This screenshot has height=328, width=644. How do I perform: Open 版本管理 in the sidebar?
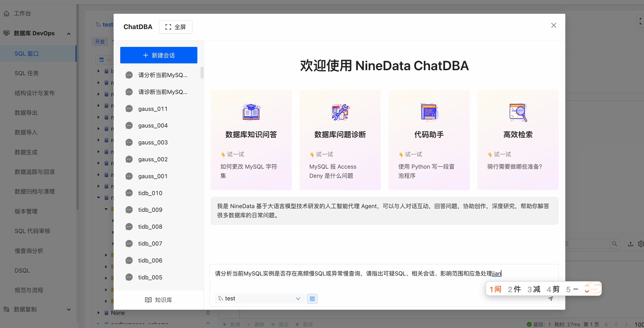point(26,211)
